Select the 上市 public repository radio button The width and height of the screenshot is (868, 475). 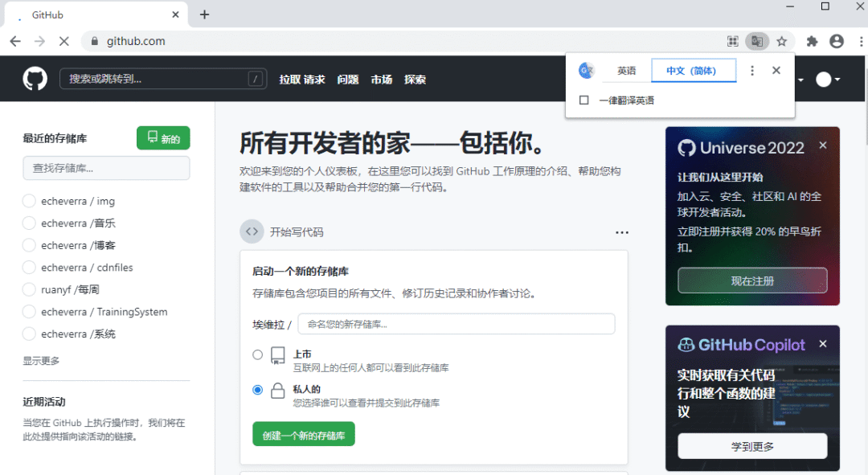[x=258, y=354]
